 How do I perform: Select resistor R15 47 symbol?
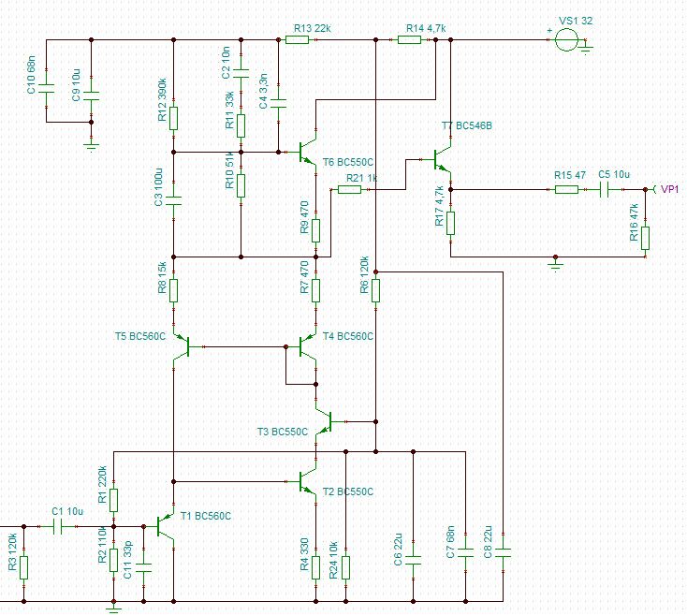pos(566,189)
